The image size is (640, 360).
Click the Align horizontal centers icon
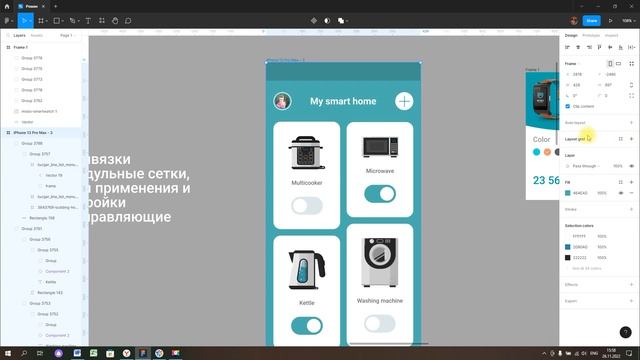point(578,47)
